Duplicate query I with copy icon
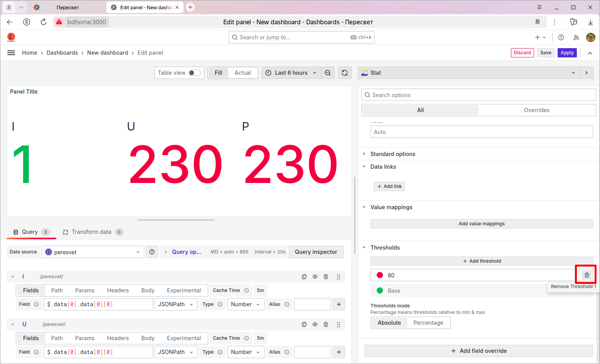Viewport: 600px width, 364px height. click(304, 277)
